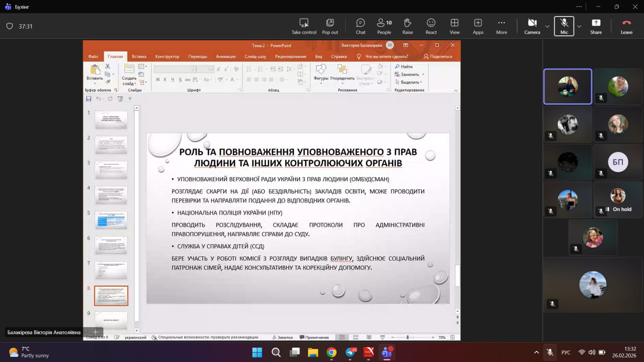Image resolution: width=644 pixels, height=362 pixels.
Task: Select the БП participant tile
Action: (618, 162)
